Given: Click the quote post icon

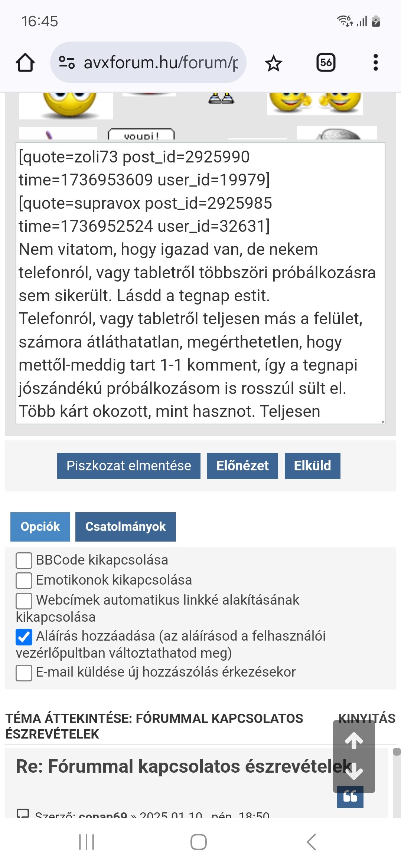Looking at the screenshot, I should 350,797.
